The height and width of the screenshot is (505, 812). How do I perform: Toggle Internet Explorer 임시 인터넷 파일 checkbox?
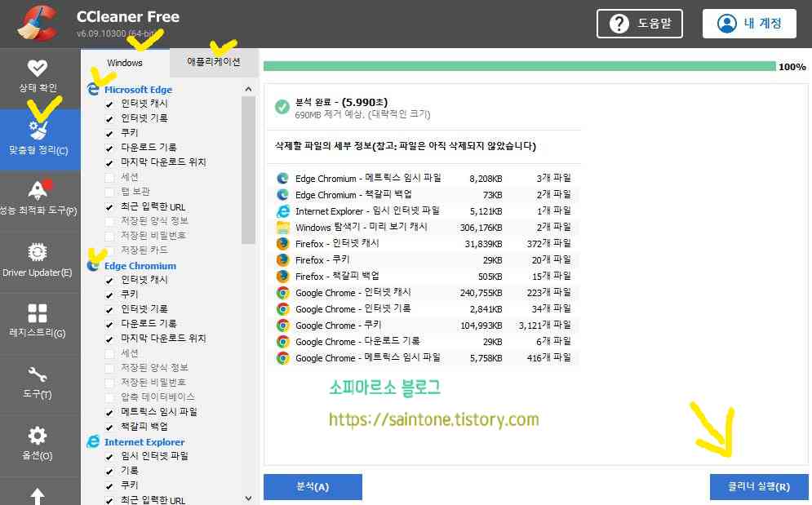tap(109, 457)
